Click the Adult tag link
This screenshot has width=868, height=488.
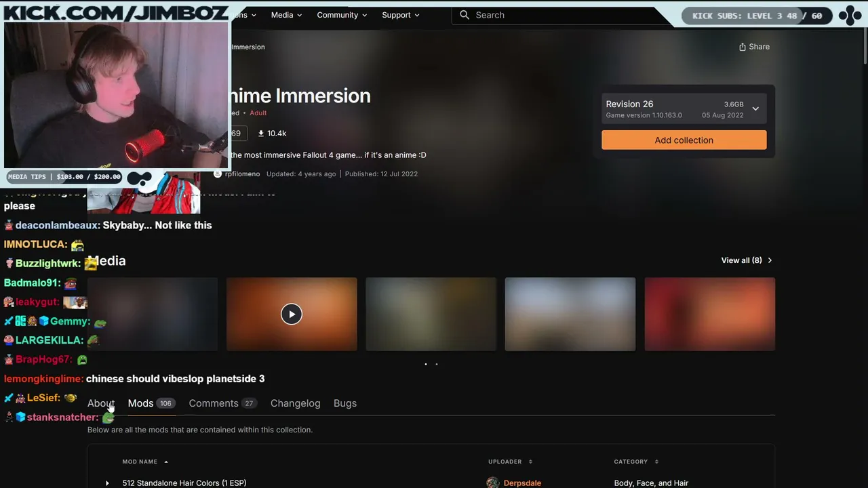coord(258,113)
